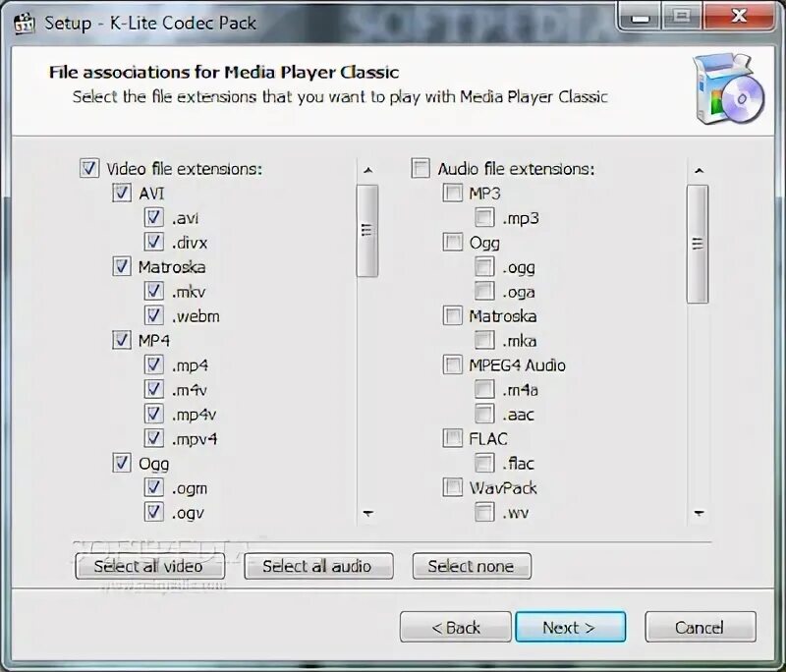Uncheck the .mpv4 extension checkbox
The image size is (786, 672).
point(154,438)
